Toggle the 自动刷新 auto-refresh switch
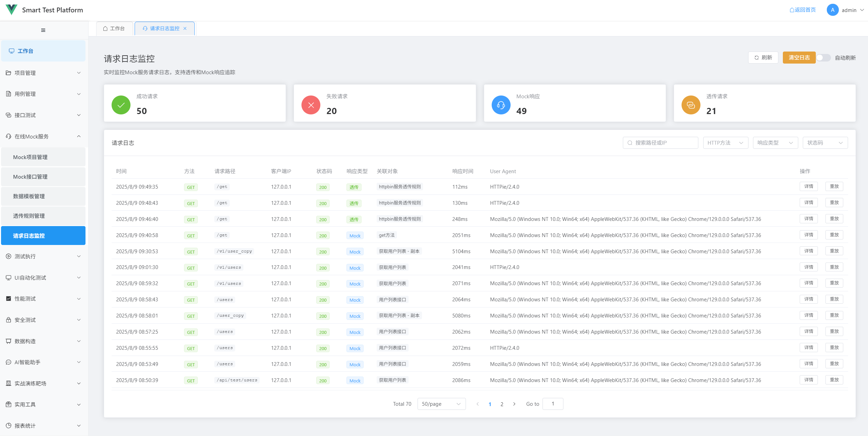This screenshot has width=868, height=436. (823, 58)
